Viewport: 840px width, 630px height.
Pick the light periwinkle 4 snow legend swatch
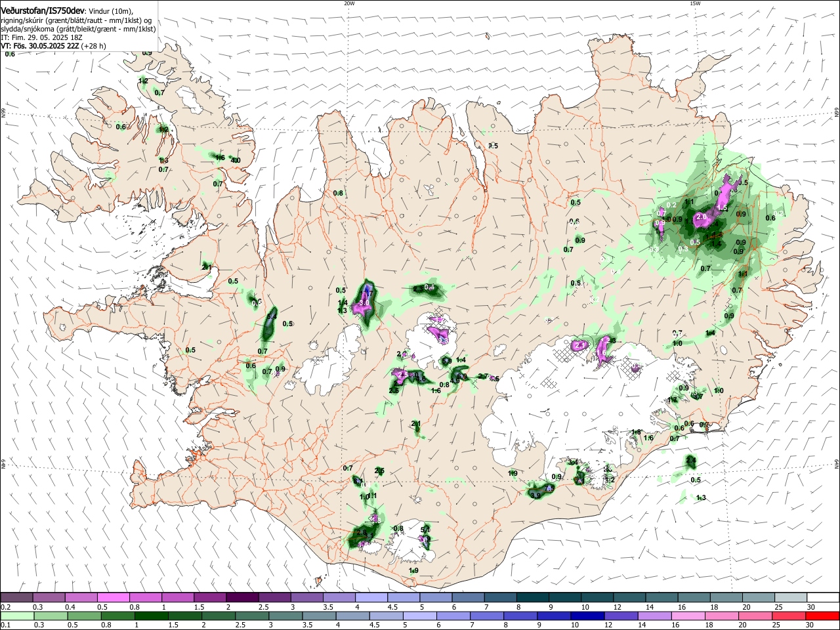(370, 597)
